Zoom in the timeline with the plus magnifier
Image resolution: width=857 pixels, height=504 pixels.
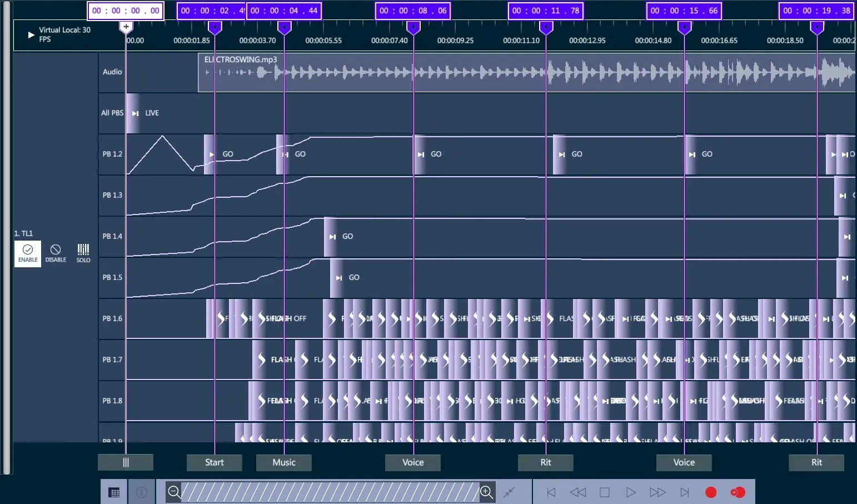[486, 492]
